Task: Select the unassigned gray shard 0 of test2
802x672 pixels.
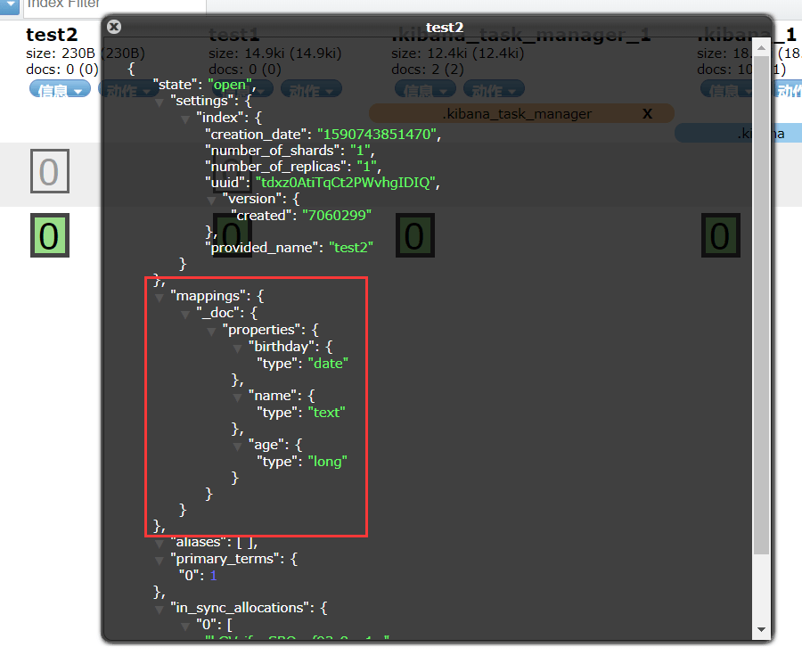Action: click(x=50, y=171)
